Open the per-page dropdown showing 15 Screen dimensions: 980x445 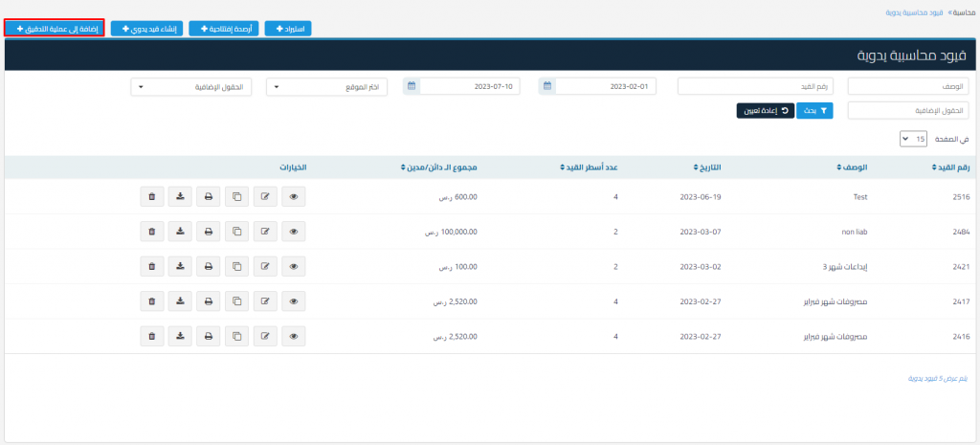(x=914, y=140)
